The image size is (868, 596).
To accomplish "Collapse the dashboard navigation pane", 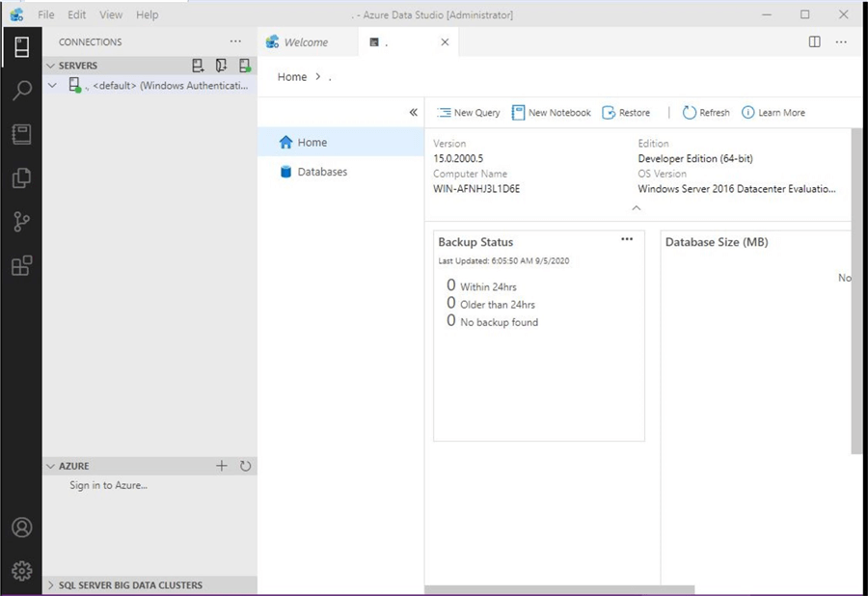I will click(x=413, y=113).
